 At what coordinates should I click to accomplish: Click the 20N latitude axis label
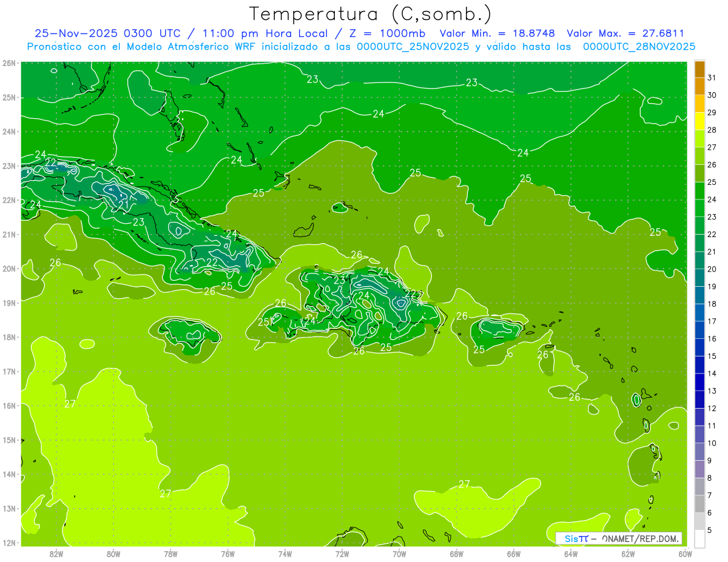point(8,269)
